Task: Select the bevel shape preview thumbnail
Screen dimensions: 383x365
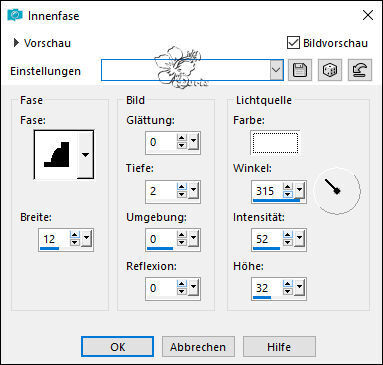Action: click(57, 155)
